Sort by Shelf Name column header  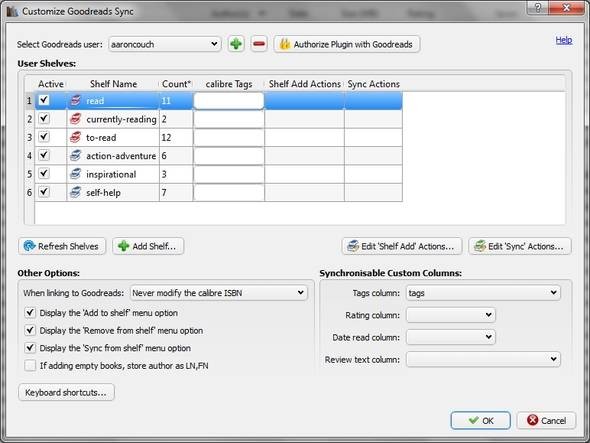pyautogui.click(x=113, y=84)
